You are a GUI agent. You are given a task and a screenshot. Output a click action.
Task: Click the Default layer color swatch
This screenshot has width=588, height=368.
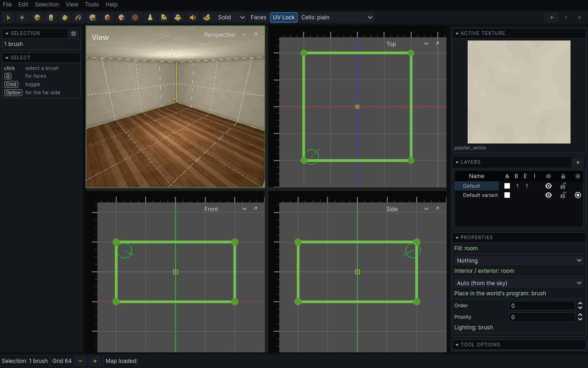pyautogui.click(x=507, y=186)
